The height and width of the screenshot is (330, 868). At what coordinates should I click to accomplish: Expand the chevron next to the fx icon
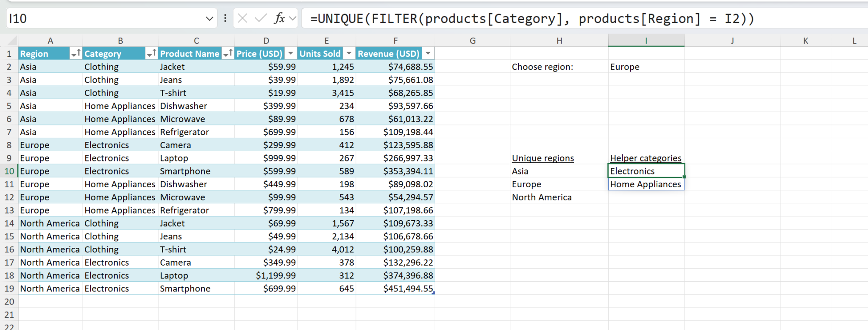tap(292, 19)
